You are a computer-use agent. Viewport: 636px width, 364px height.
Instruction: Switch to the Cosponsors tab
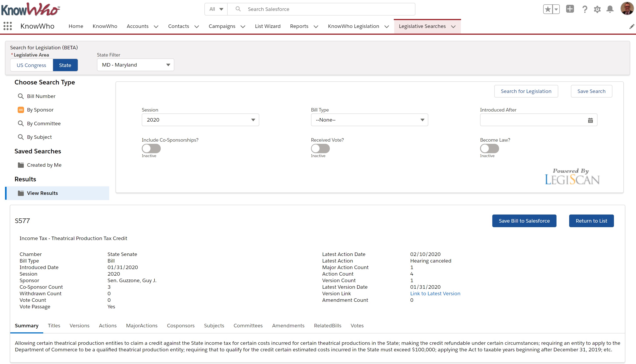point(181,326)
